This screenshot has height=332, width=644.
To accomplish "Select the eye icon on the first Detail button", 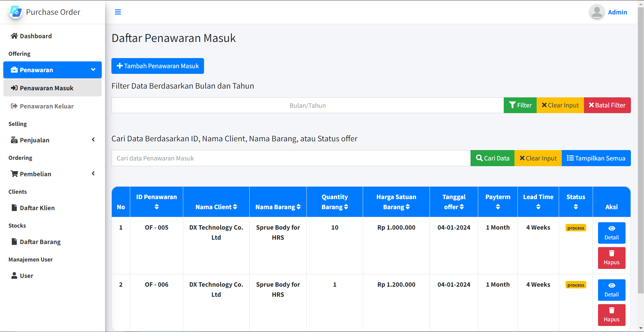I will [611, 228].
